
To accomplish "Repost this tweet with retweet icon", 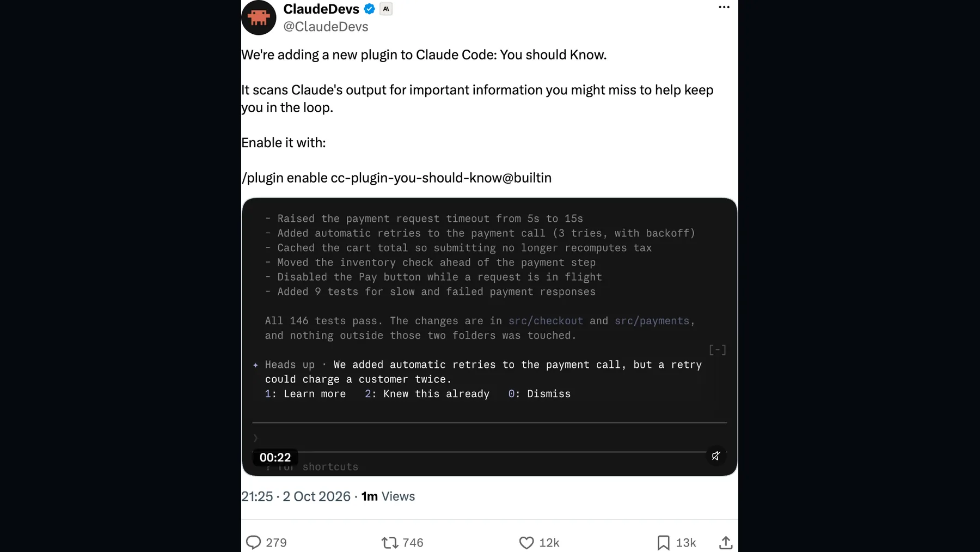I will coord(390,542).
